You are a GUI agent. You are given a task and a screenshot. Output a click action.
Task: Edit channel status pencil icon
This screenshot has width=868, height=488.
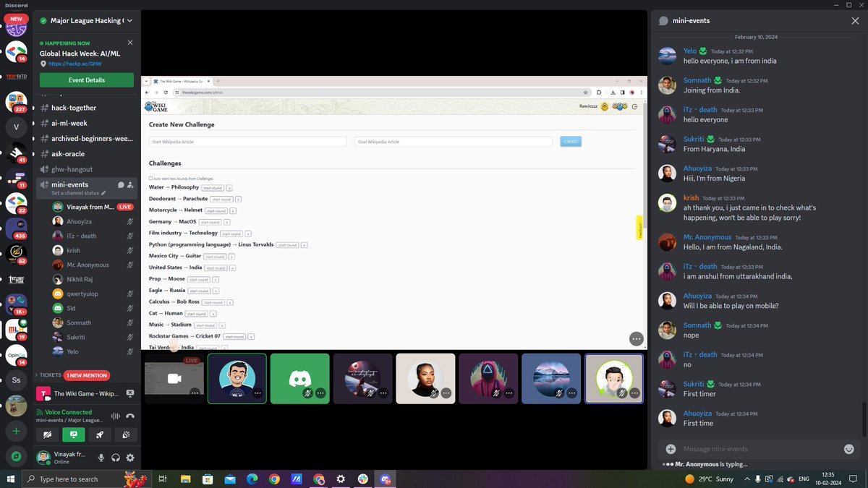[x=103, y=194]
